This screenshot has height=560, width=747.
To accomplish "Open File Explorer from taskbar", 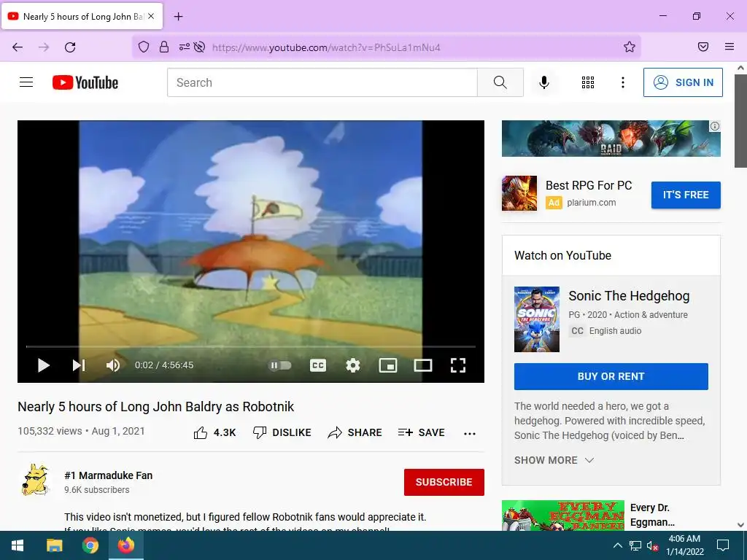I will (x=54, y=545).
